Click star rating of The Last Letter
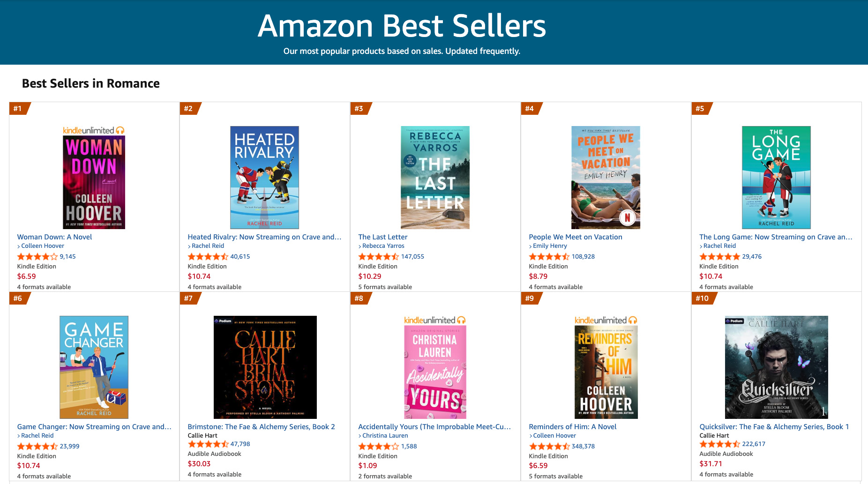868x484 pixels. coord(379,257)
